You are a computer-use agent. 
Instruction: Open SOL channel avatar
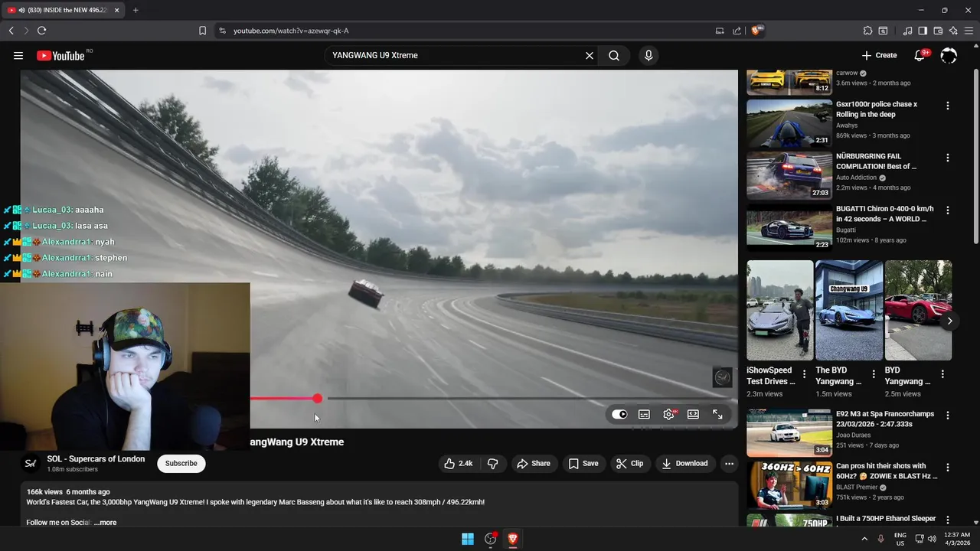(30, 463)
